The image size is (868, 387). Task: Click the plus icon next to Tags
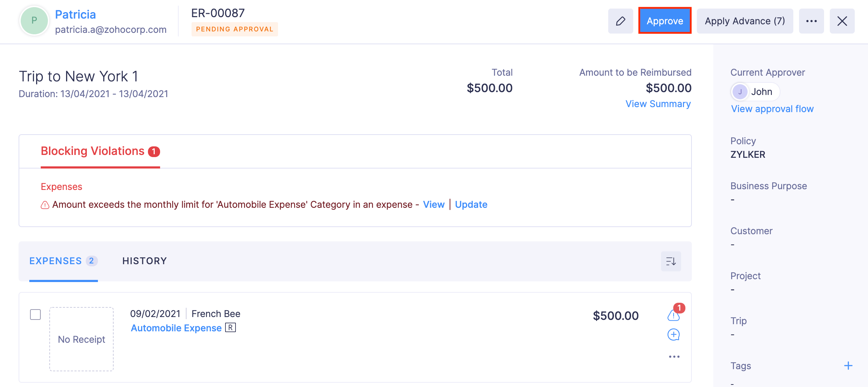click(x=848, y=365)
